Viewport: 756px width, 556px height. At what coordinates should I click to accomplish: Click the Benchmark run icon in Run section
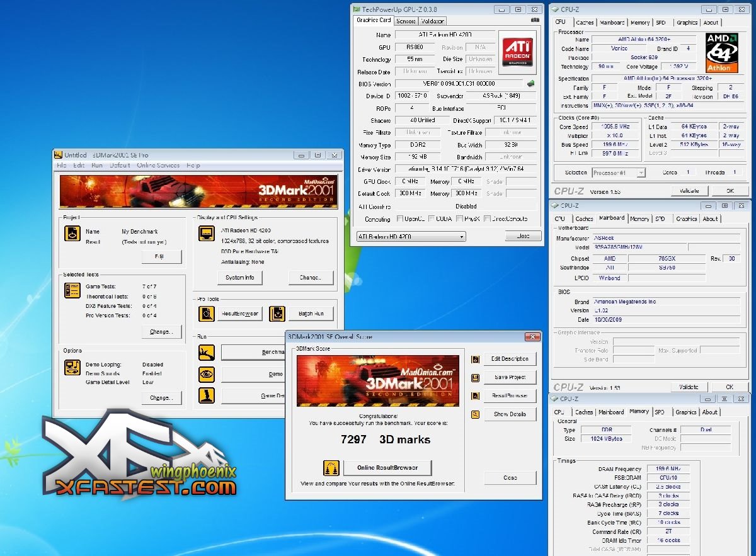tap(207, 353)
